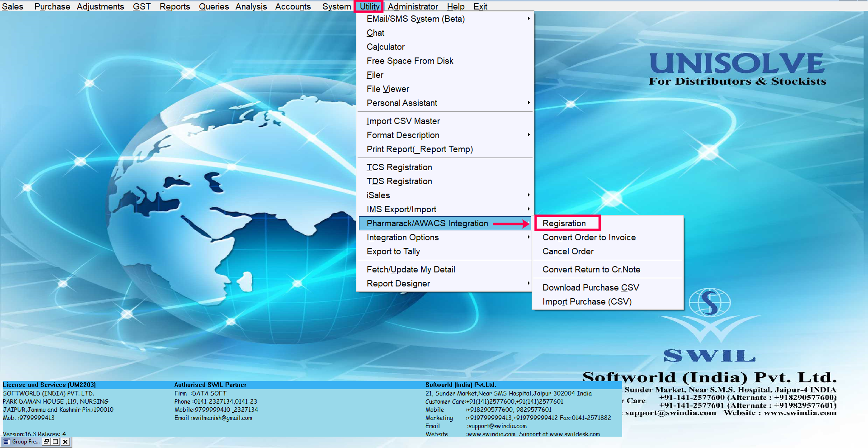Click the Group Fre... window title
868x448 pixels.
tap(26, 442)
